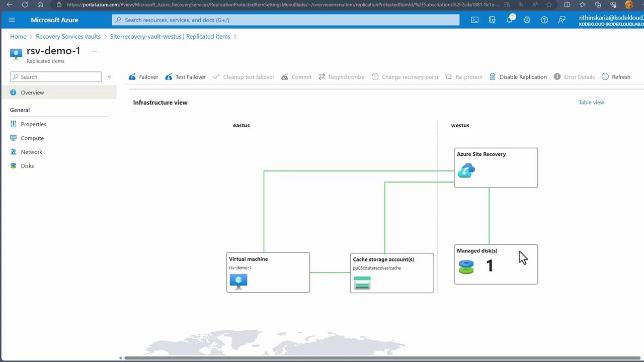Viewport: 644px width, 362px height.
Task: Click the Infrastructure view heading
Action: tap(160, 103)
